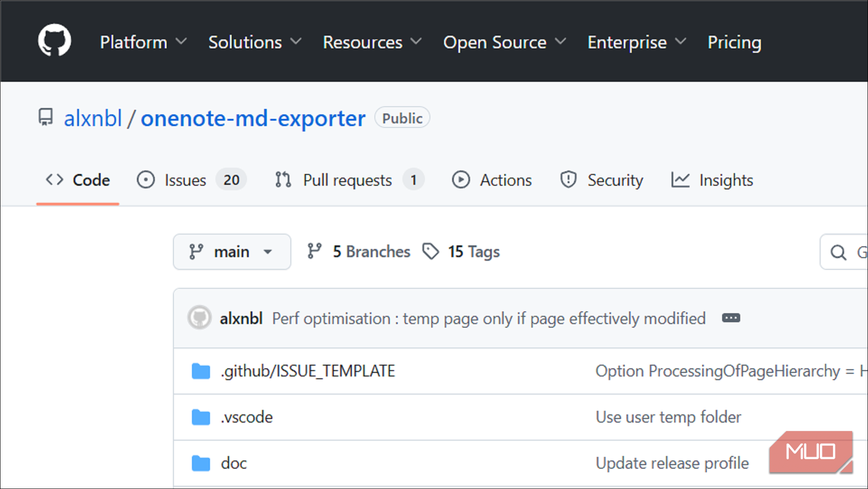Click alxnbl avatar in commit row
Image resolution: width=868 pixels, height=489 pixels.
point(199,318)
